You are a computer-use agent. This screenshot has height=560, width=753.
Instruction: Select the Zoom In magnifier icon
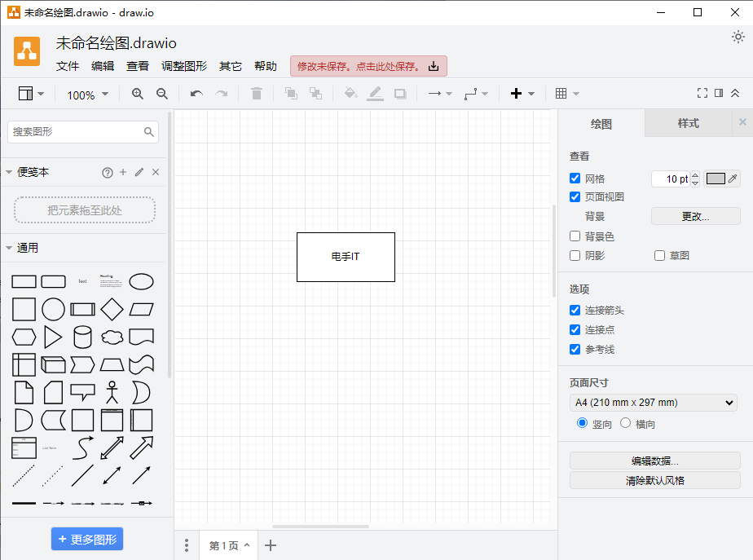(x=137, y=93)
